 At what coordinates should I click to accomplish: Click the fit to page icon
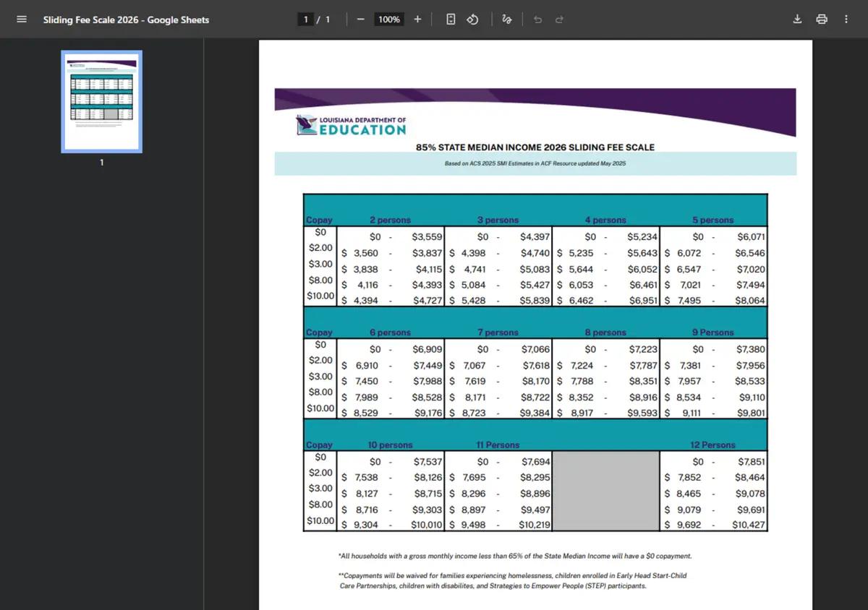[451, 20]
